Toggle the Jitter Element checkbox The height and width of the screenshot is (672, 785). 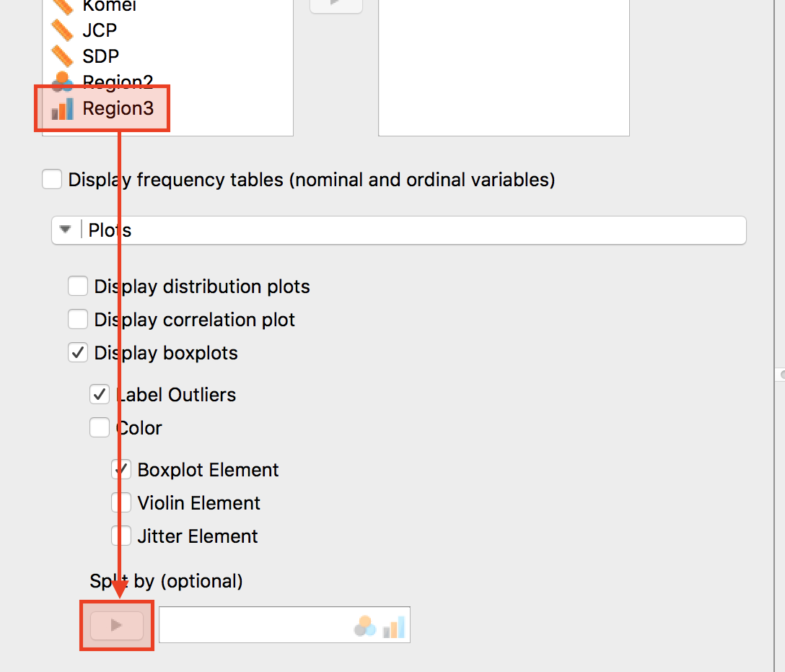click(x=121, y=536)
